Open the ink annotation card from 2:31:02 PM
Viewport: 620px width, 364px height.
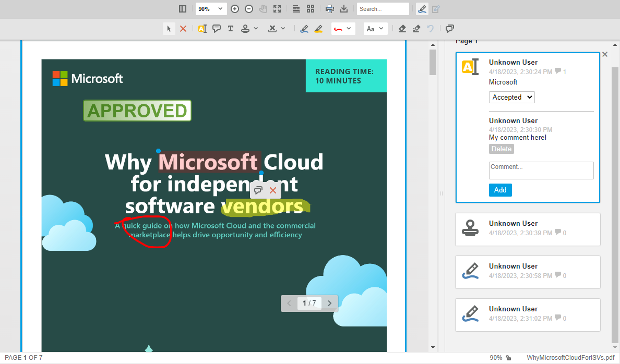pos(528,314)
